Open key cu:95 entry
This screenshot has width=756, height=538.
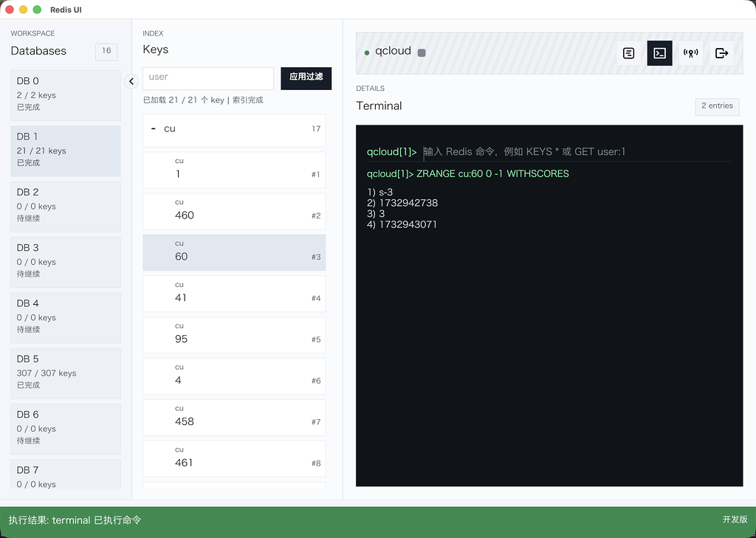click(x=233, y=335)
